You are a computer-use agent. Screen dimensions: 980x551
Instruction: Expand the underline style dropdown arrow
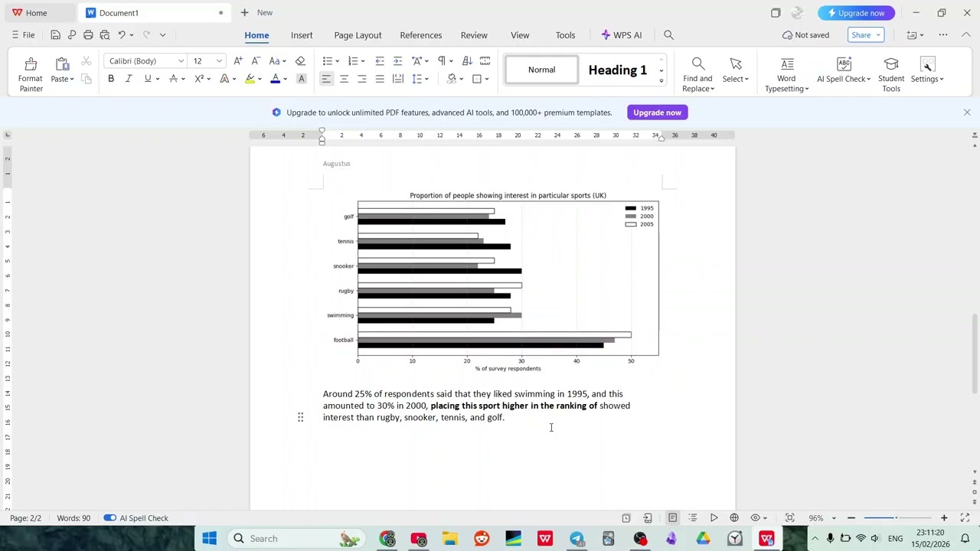[x=157, y=79]
